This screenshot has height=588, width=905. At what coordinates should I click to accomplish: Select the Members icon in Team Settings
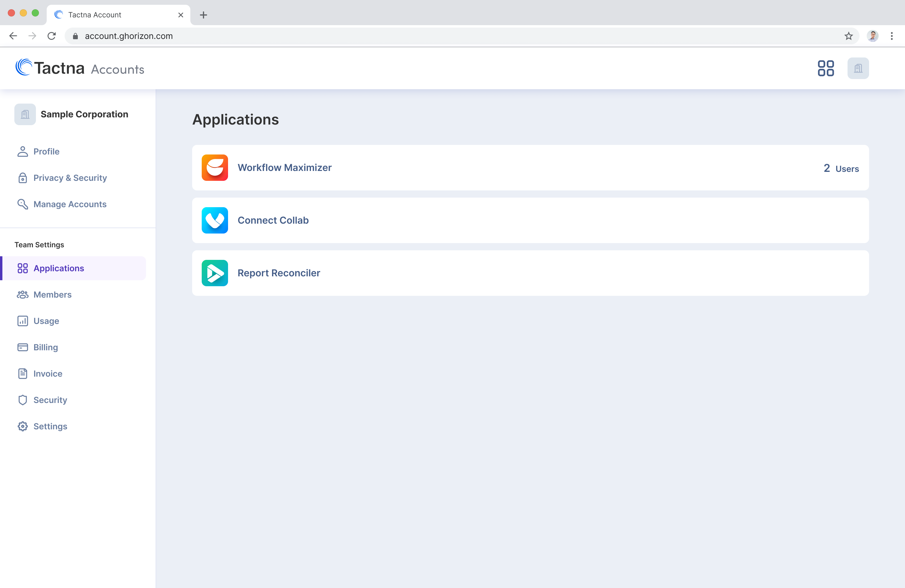click(x=22, y=294)
